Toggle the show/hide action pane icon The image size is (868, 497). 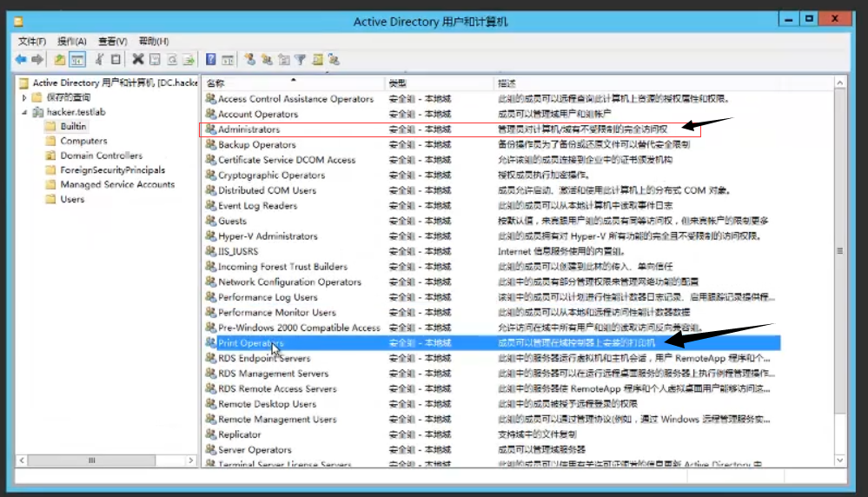click(x=228, y=59)
